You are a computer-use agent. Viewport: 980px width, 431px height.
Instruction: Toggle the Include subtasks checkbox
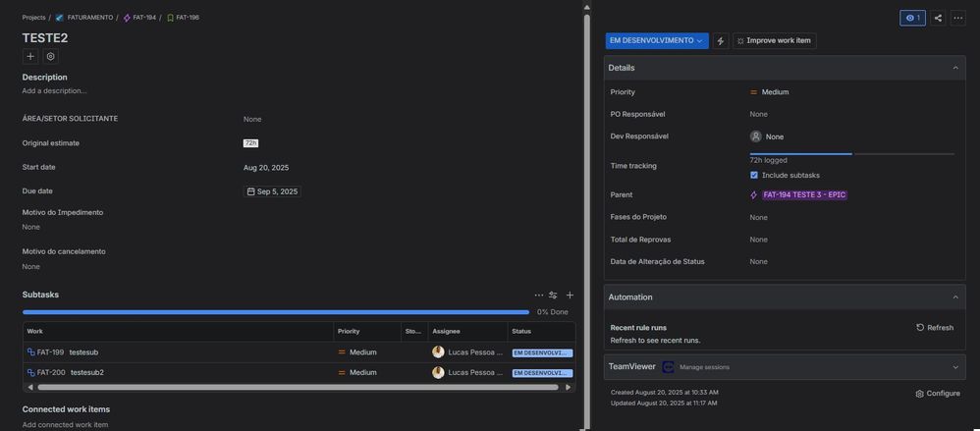pyautogui.click(x=754, y=176)
